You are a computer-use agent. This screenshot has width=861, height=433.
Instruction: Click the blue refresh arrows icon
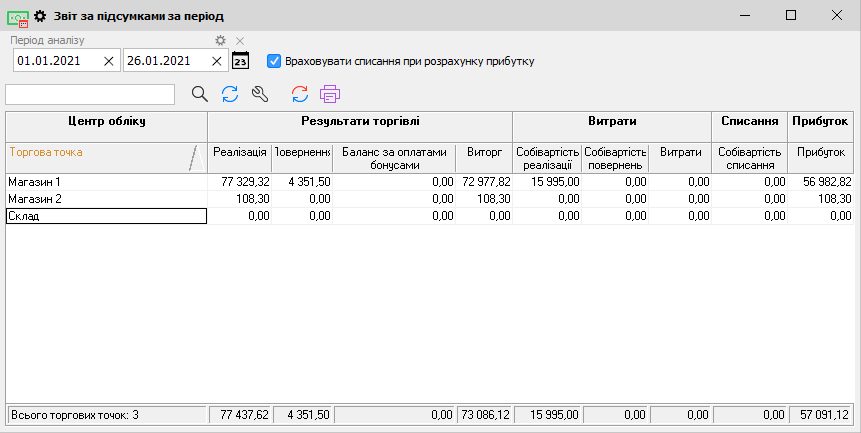230,94
